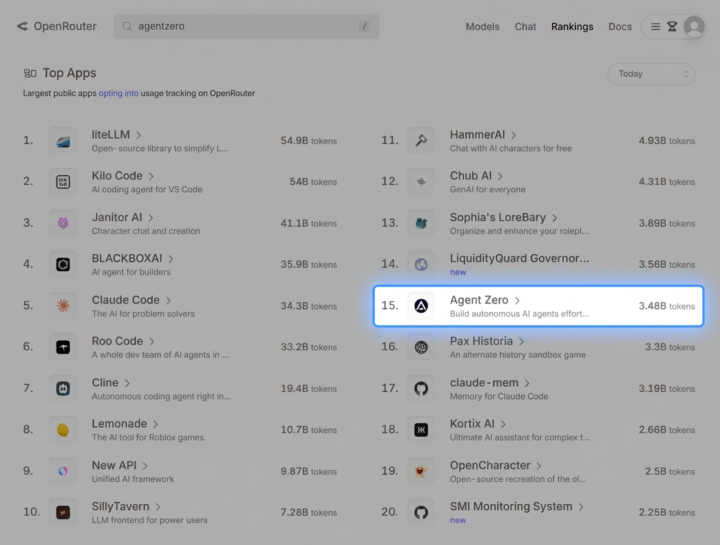Click 'Unified AI framework' description
The width and height of the screenshot is (720, 545).
[133, 479]
